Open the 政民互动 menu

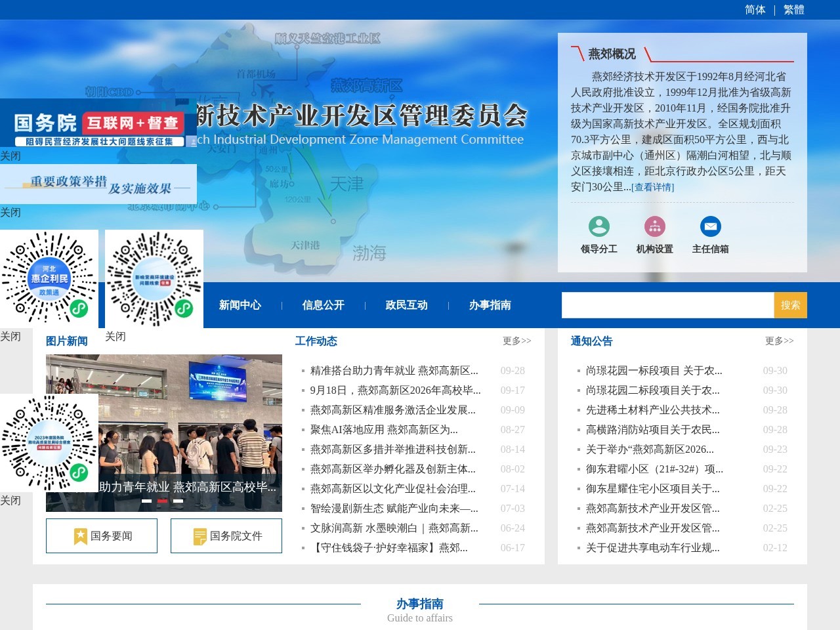(x=407, y=305)
